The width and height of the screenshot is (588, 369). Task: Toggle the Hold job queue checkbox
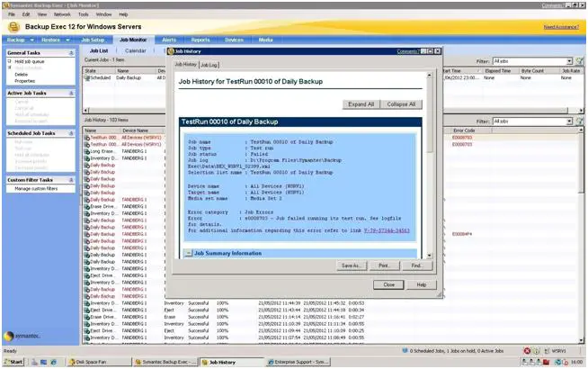pos(10,61)
